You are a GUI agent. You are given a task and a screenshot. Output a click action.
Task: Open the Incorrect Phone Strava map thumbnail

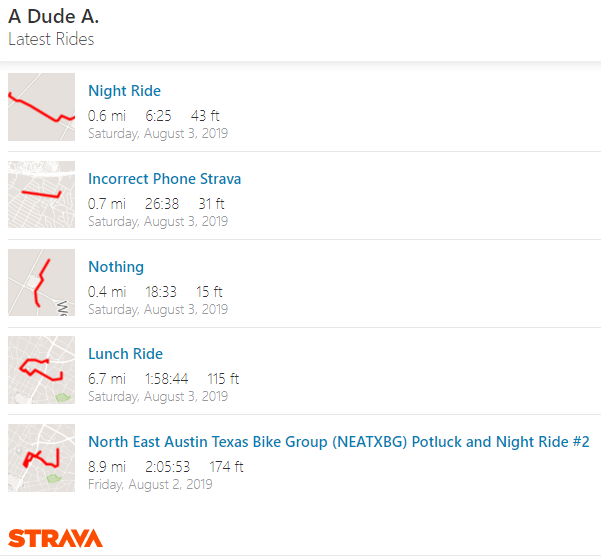click(41, 194)
